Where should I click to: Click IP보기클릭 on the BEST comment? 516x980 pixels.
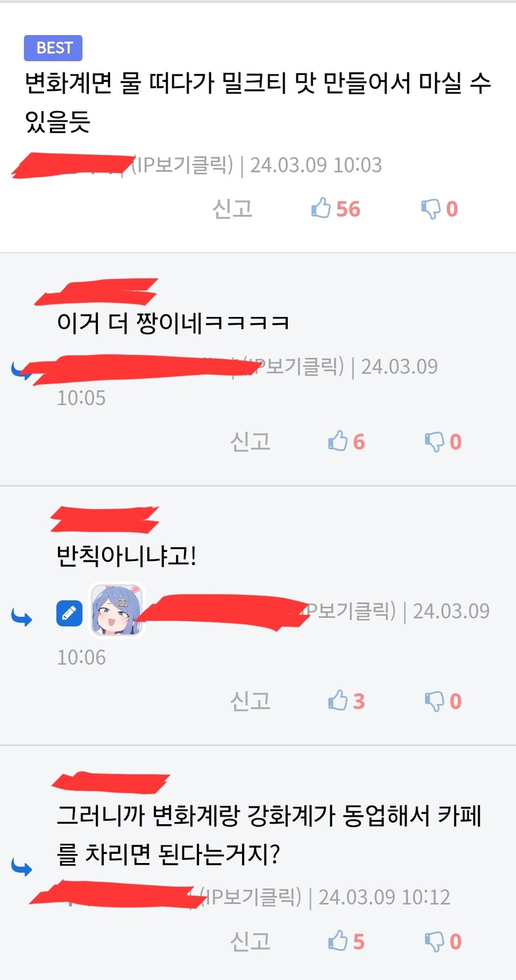point(182,165)
